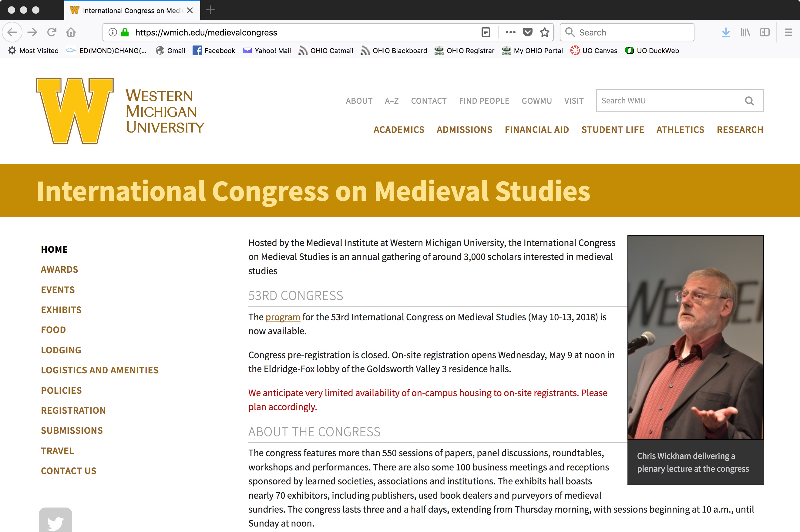Screen dimensions: 800x532
Task: Open the OHIO Blackboard bookmark
Action: click(394, 51)
